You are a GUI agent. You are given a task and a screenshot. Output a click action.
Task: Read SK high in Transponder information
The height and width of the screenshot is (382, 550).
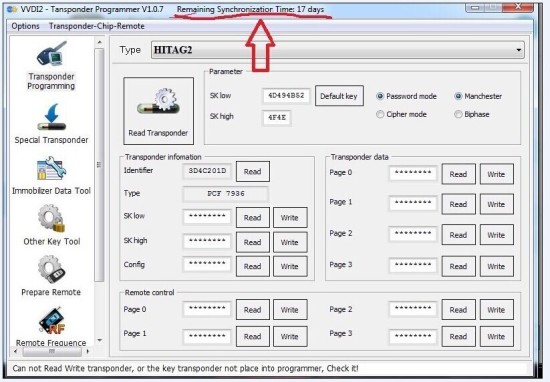coord(253,242)
